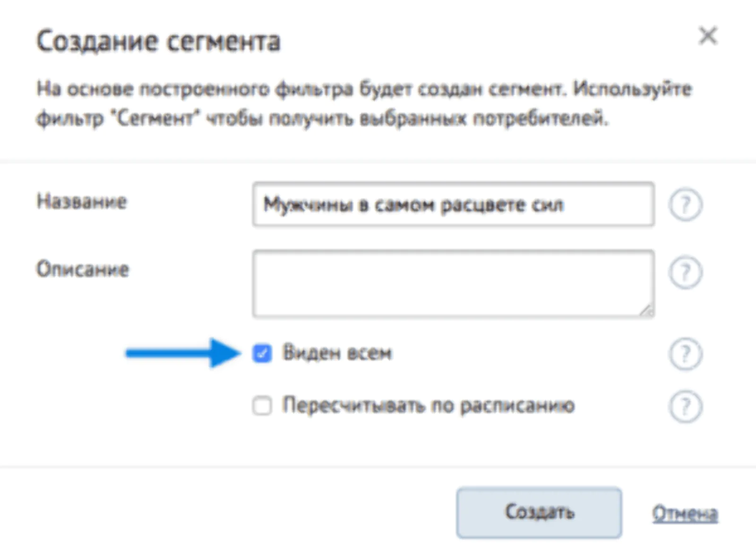Click the Создание сегмента dialog title
This screenshot has width=756, height=554.
pos(159,42)
